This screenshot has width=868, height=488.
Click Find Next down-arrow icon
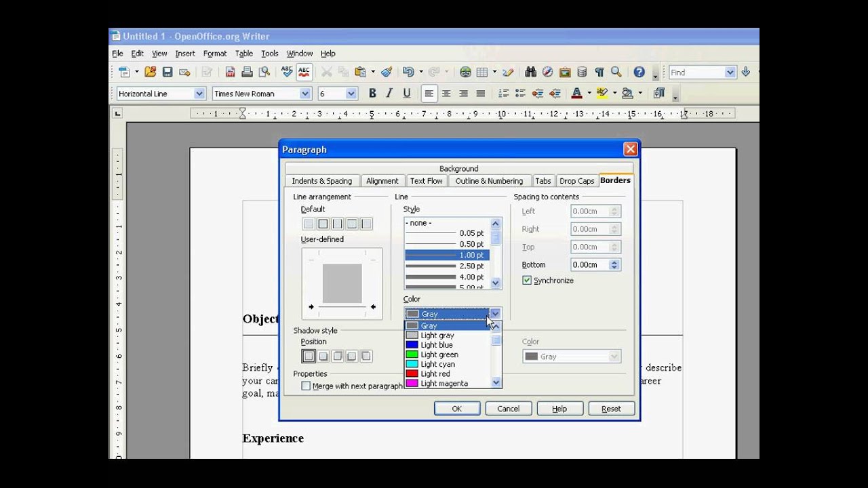[x=746, y=72]
